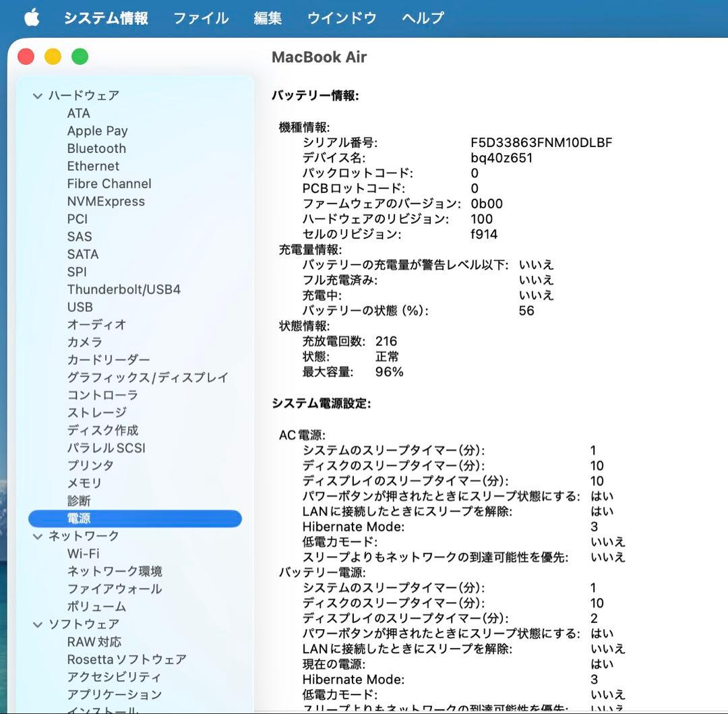Select 診断 in the sidebar
The width and height of the screenshot is (728, 714).
pos(79,501)
